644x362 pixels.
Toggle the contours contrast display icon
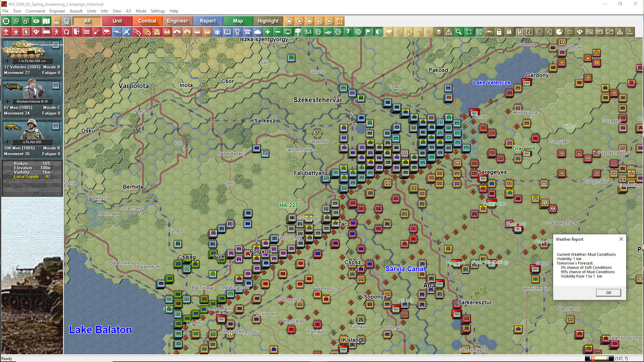378,32
